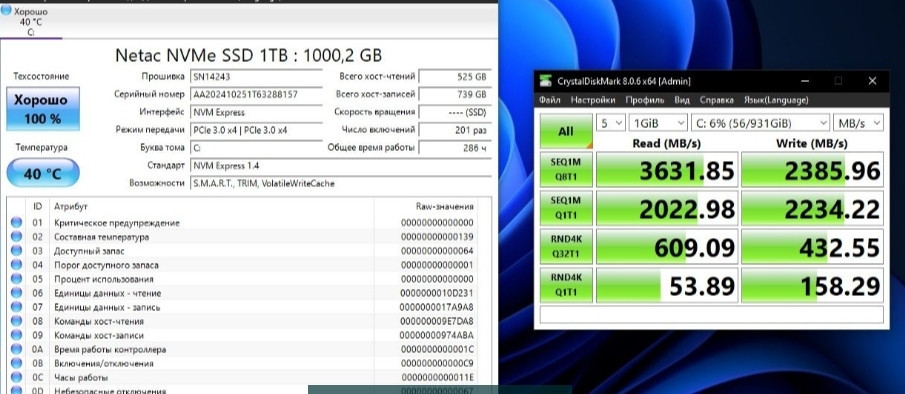Image resolution: width=905 pixels, height=394 pixels.
Task: Open the drive selector C: 6% dropdown
Action: [760, 123]
